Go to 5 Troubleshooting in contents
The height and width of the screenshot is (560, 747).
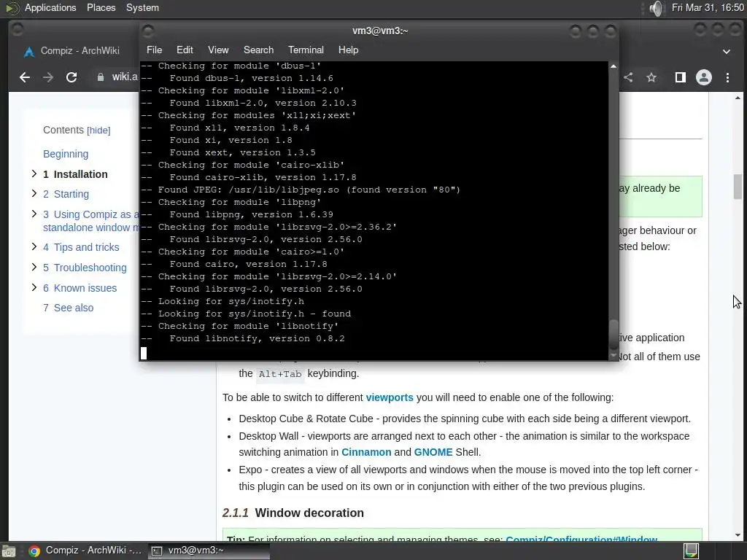[x=85, y=268]
